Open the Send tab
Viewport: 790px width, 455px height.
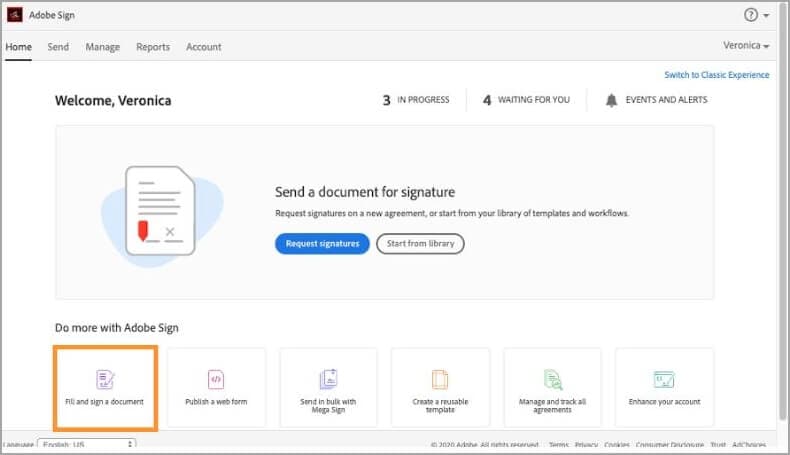(x=58, y=47)
